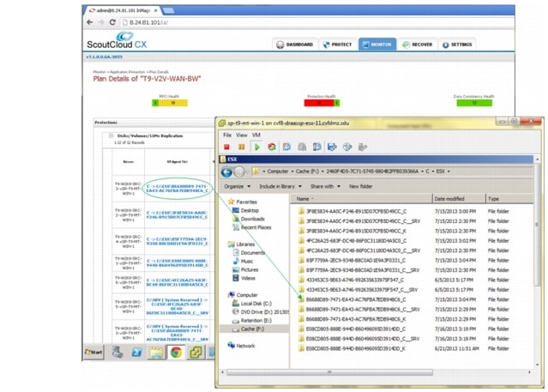548x392 pixels.
Task: Sort by the Date modified column
Action: click(459, 199)
